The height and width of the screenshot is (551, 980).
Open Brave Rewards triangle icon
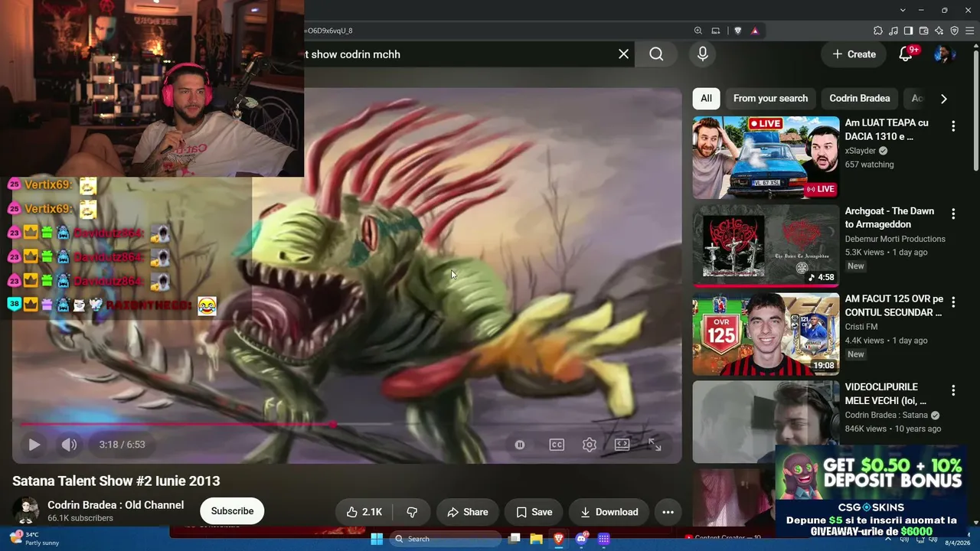tap(755, 31)
